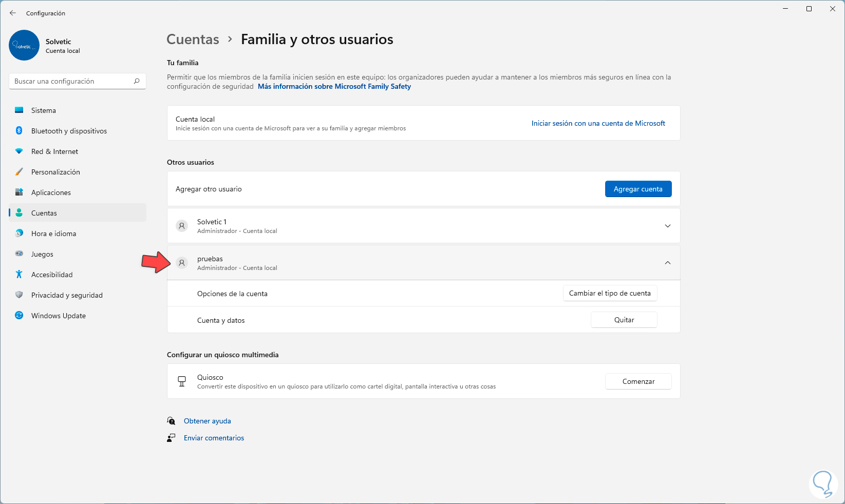Open Más información sobre Microsoft Family Safety
The height and width of the screenshot is (504, 845).
click(x=334, y=86)
